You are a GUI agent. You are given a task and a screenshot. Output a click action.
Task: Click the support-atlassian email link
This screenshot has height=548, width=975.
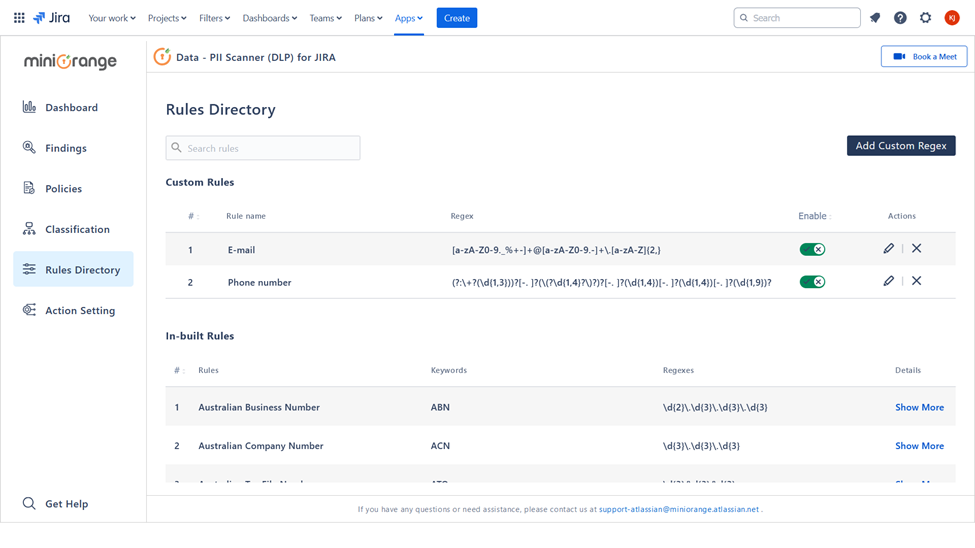tap(679, 509)
